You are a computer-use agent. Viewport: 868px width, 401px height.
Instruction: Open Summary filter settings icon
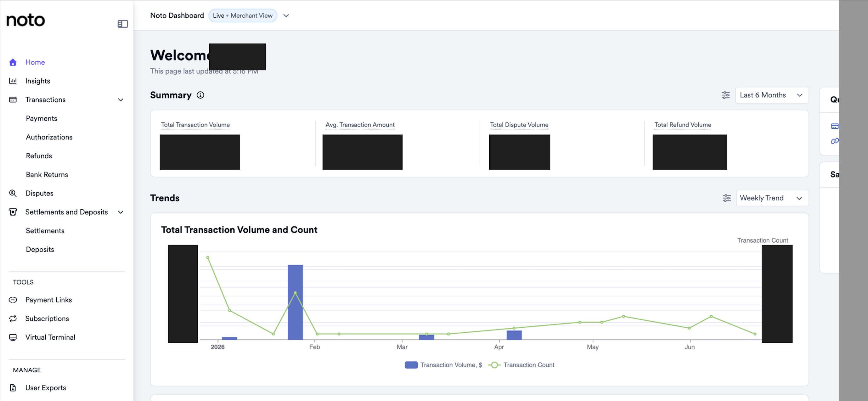tap(725, 95)
